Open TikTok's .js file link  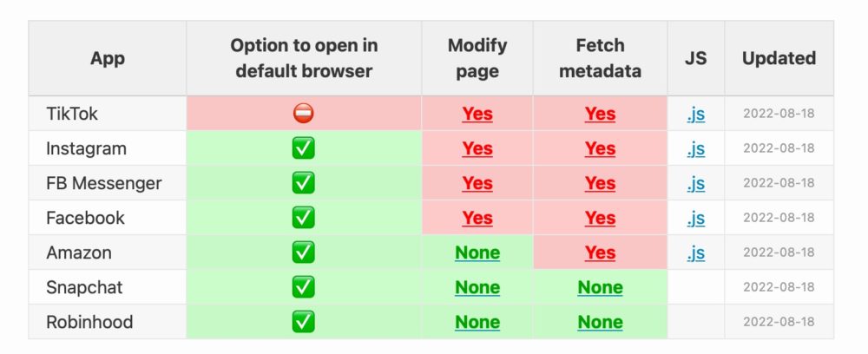[x=696, y=114]
